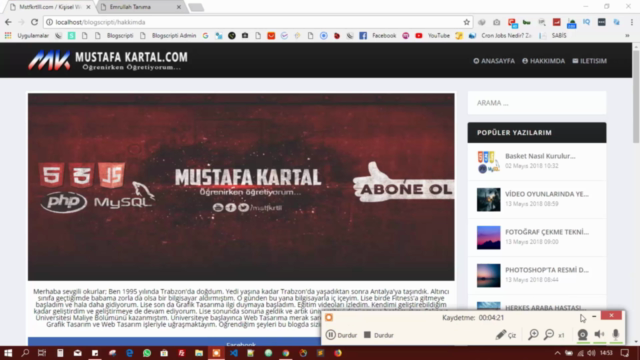This screenshot has height=360, width=640.
Task: Toggle the webcam in the recorder
Action: 582,335
